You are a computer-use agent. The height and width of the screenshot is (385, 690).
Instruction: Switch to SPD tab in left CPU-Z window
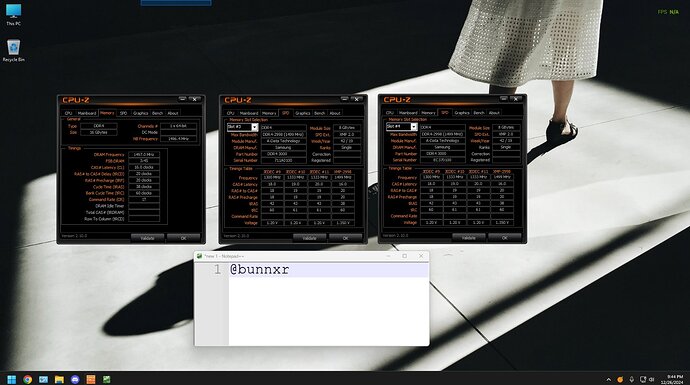click(124, 113)
